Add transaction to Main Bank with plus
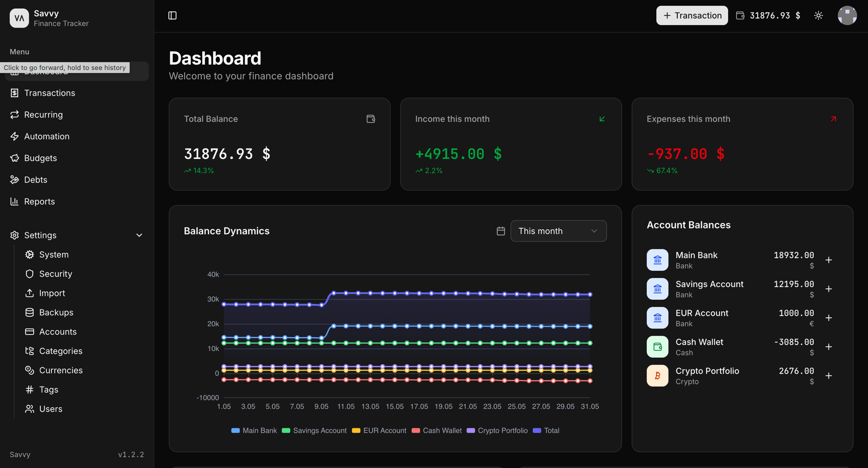Viewport: 868px width, 468px height. click(x=829, y=260)
